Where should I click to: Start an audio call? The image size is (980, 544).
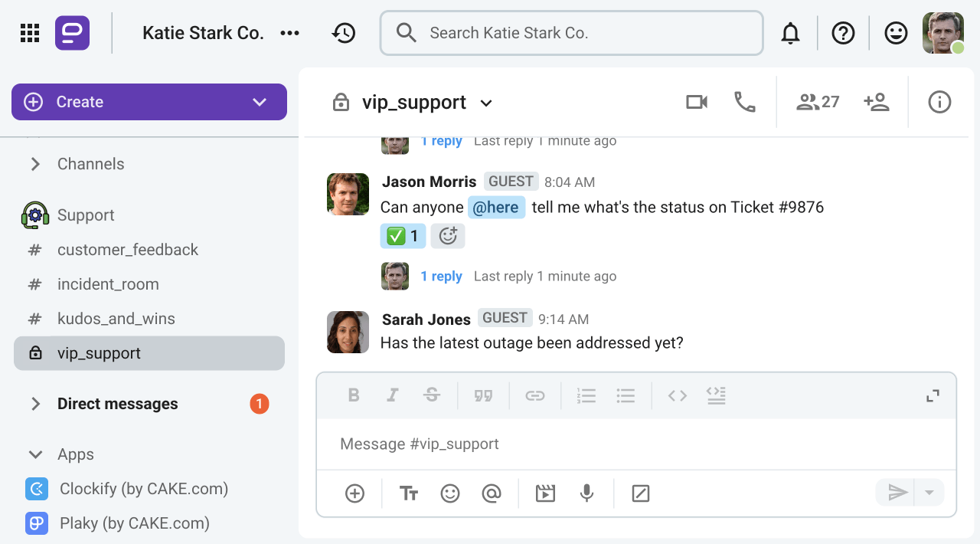pos(743,101)
